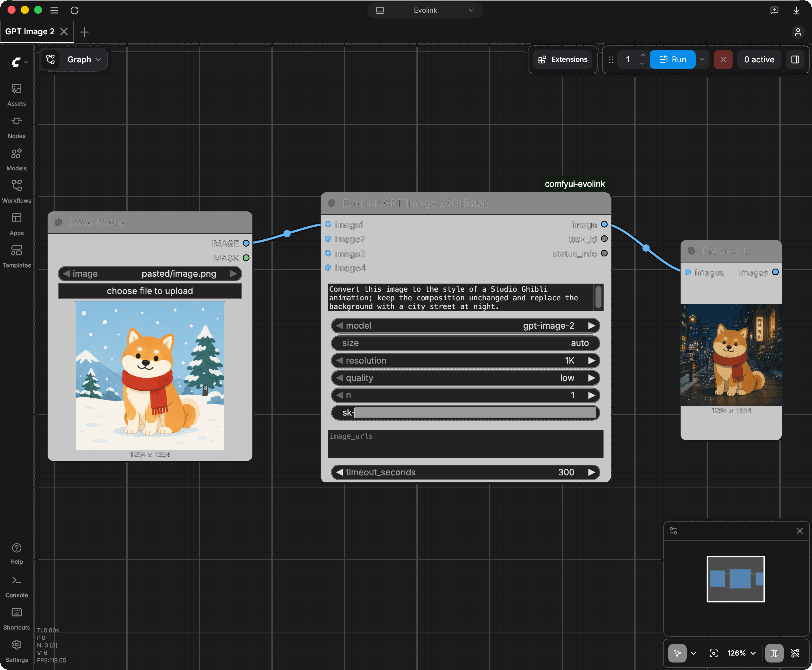Click the 0 active queue button
The height and width of the screenshot is (670, 812).
click(759, 59)
